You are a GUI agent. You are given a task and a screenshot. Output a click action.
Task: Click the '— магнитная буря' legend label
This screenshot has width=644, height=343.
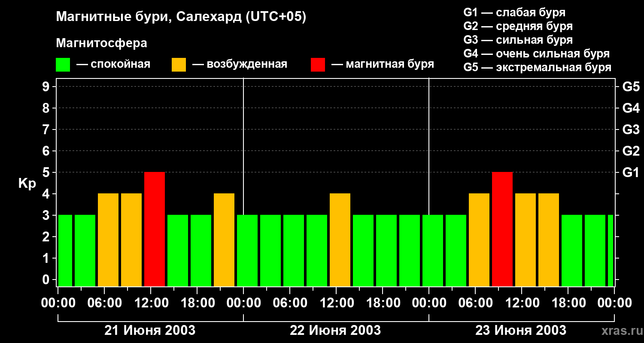(x=383, y=65)
